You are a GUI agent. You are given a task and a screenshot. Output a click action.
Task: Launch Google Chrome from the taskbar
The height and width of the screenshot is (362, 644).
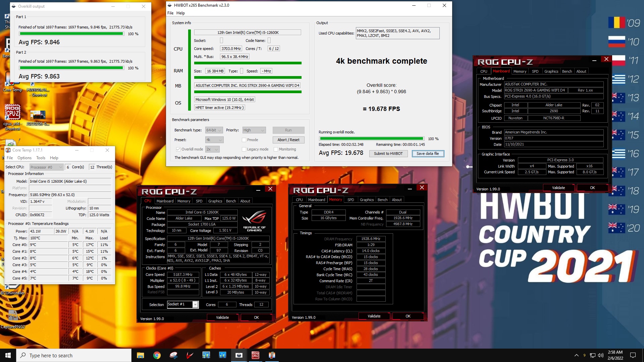pyautogui.click(x=157, y=355)
